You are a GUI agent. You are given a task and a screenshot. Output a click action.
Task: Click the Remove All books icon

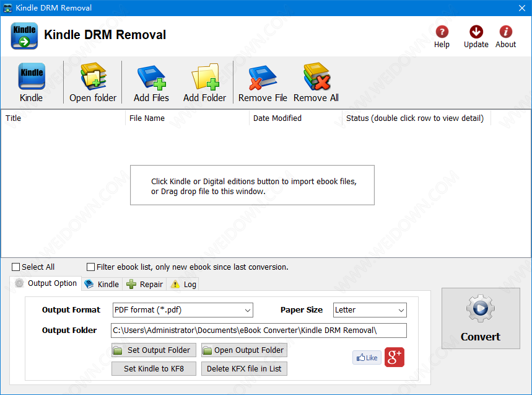tap(317, 76)
